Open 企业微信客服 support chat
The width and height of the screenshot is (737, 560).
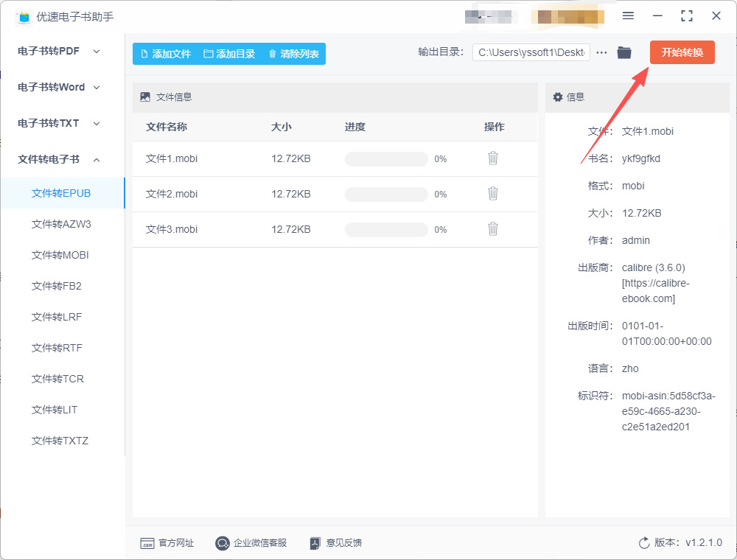[x=251, y=543]
